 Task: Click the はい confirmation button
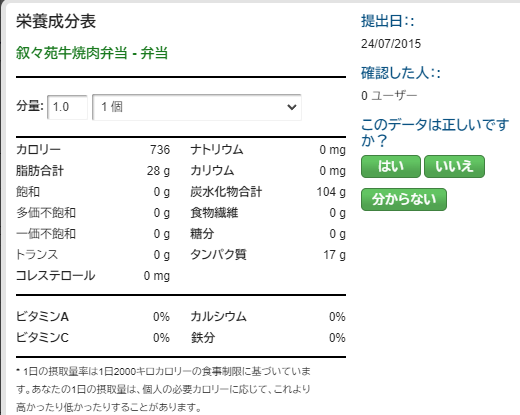[391, 166]
